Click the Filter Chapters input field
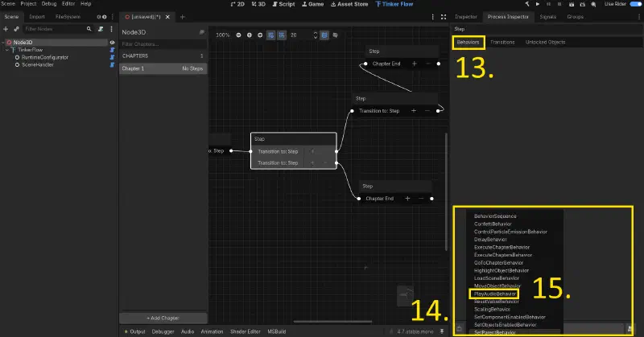 pyautogui.click(x=163, y=44)
